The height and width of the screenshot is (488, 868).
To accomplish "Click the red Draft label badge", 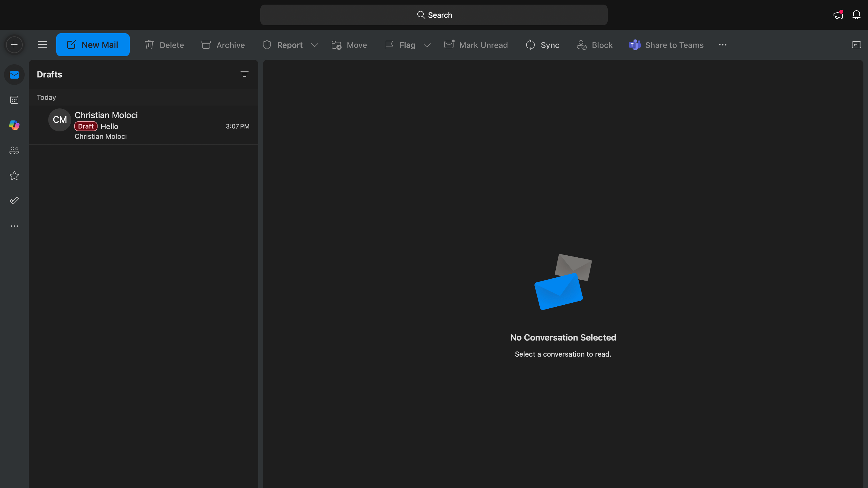I will (86, 126).
